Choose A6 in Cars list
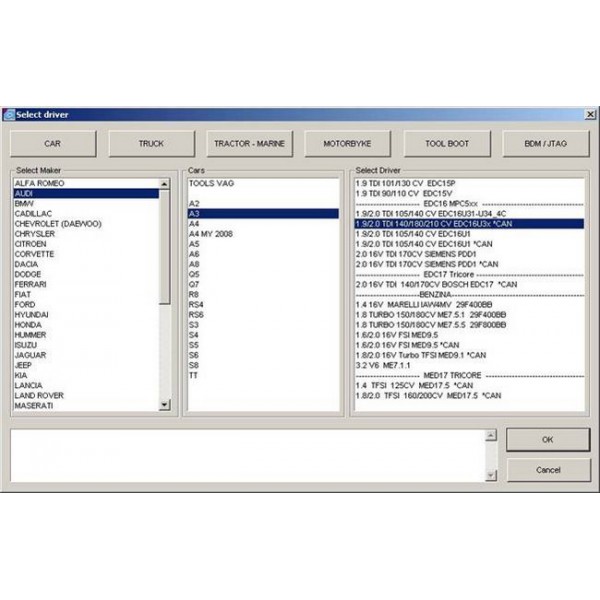Viewport: 600px width, 600px height. click(263, 254)
